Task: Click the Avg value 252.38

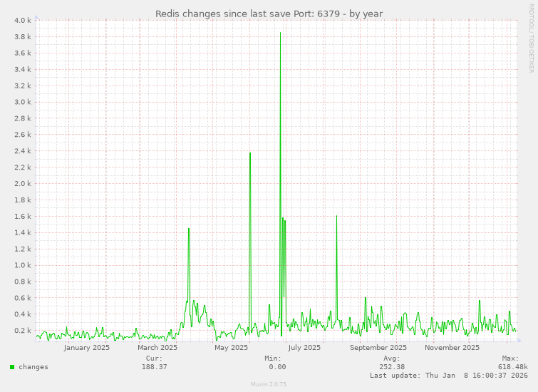Action: pyautogui.click(x=392, y=367)
